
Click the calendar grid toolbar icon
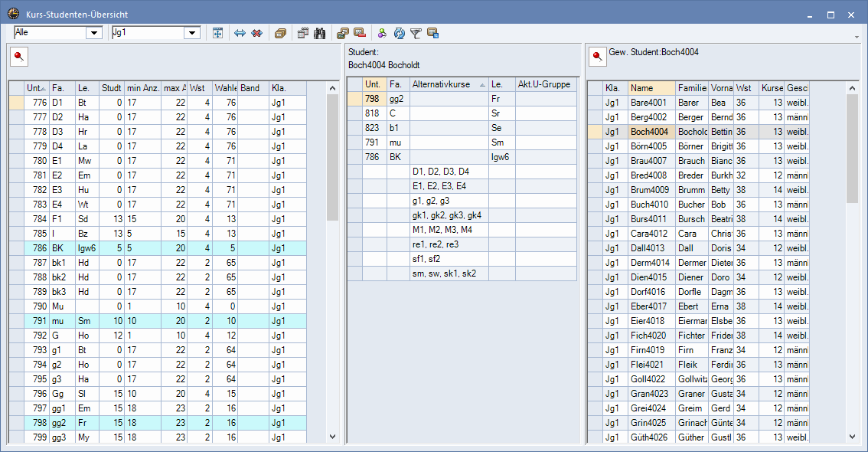coord(302,33)
